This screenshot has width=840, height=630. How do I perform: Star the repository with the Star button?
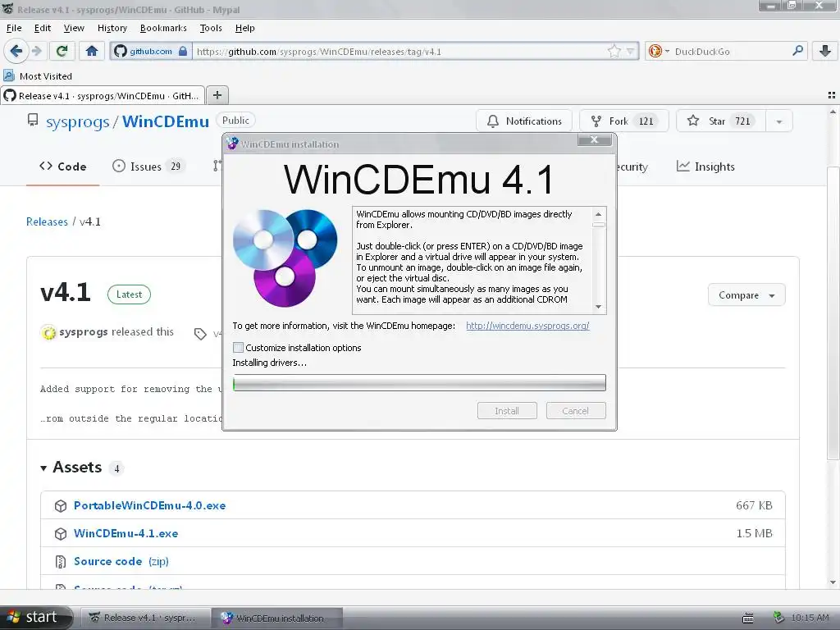pos(721,121)
